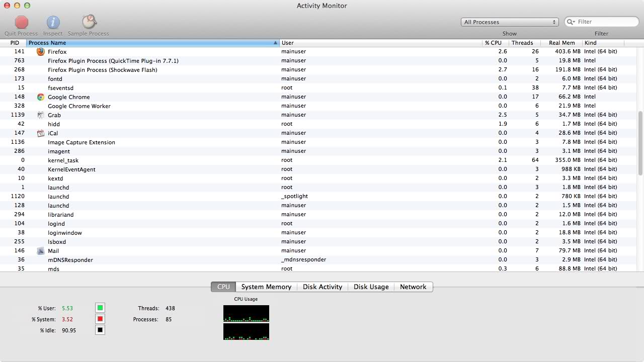Image resolution: width=644 pixels, height=362 pixels.
Task: Select the Google Chrome icon
Action: [x=41, y=97]
